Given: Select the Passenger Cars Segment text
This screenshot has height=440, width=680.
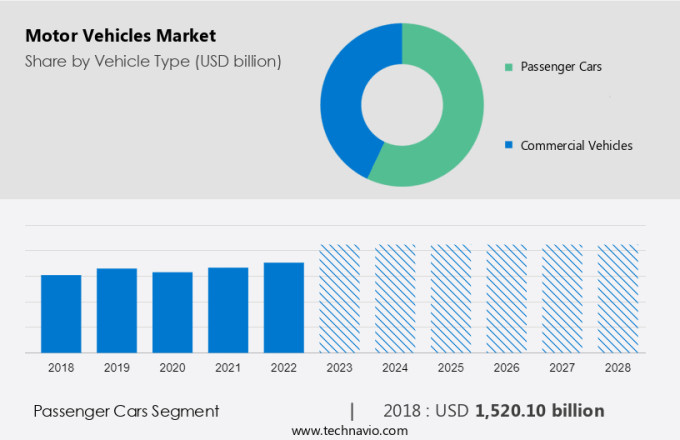Looking at the screenshot, I should (126, 411).
